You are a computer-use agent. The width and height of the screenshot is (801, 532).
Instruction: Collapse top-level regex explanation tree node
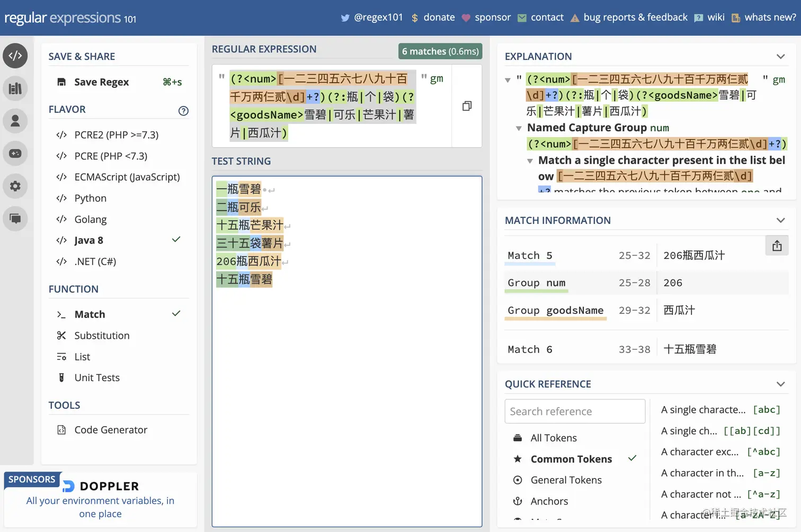pyautogui.click(x=508, y=80)
